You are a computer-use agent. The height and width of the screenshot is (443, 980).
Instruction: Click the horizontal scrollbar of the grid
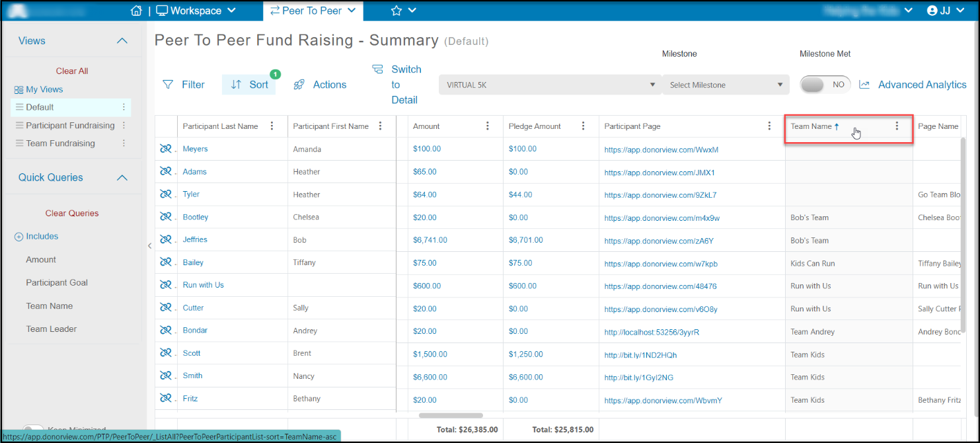coord(451,415)
